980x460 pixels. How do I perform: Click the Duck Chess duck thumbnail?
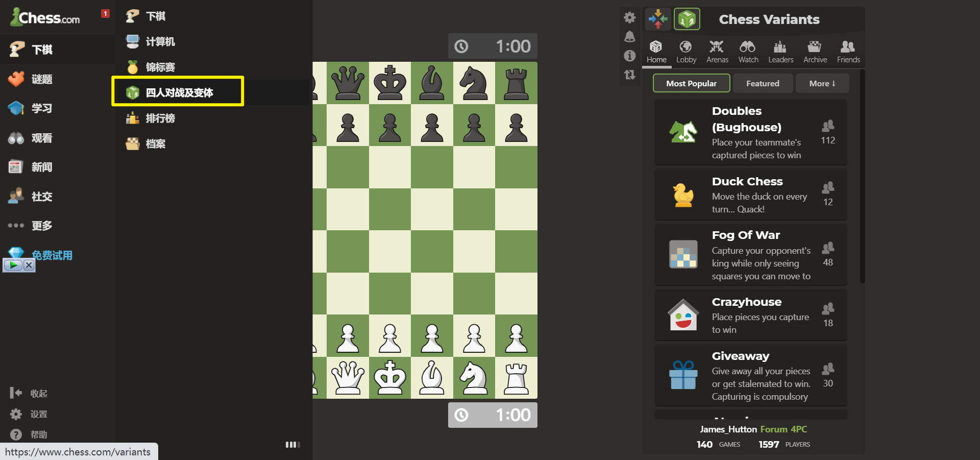coord(683,195)
